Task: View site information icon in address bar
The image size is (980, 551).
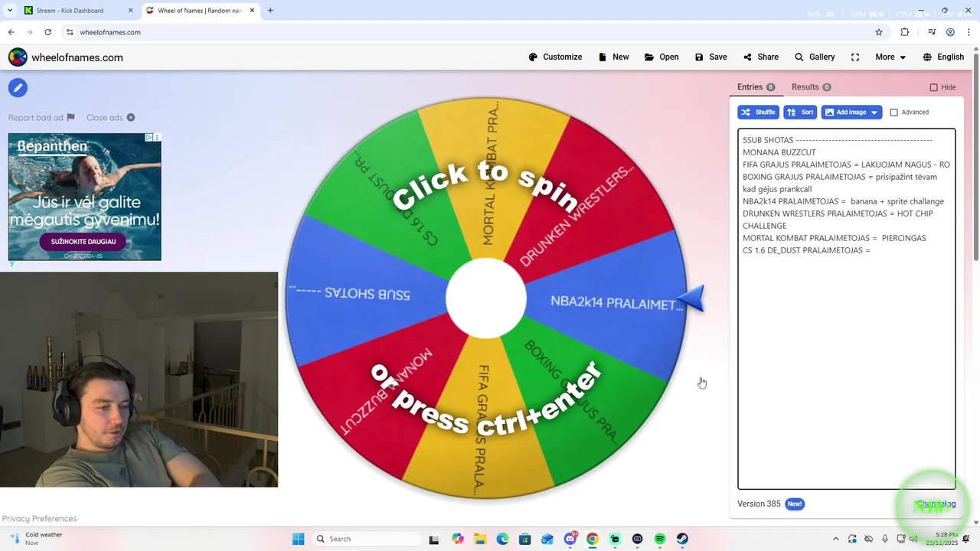Action: 69,32
